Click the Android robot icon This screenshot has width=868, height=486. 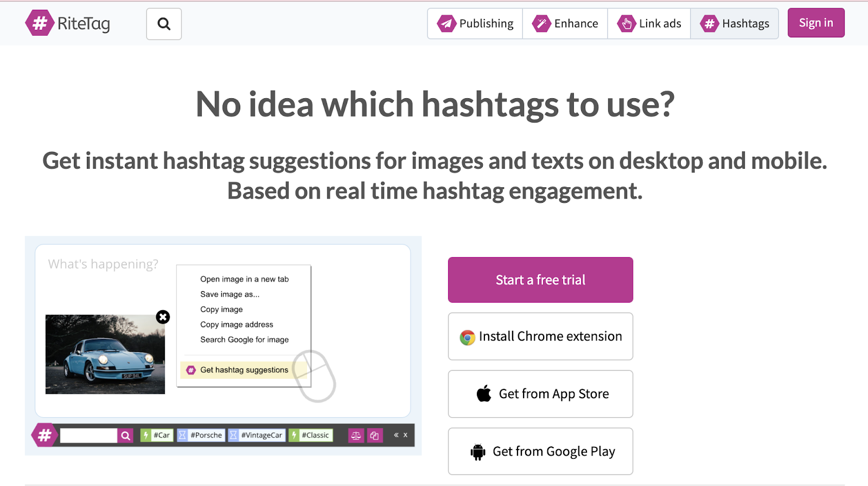(478, 452)
